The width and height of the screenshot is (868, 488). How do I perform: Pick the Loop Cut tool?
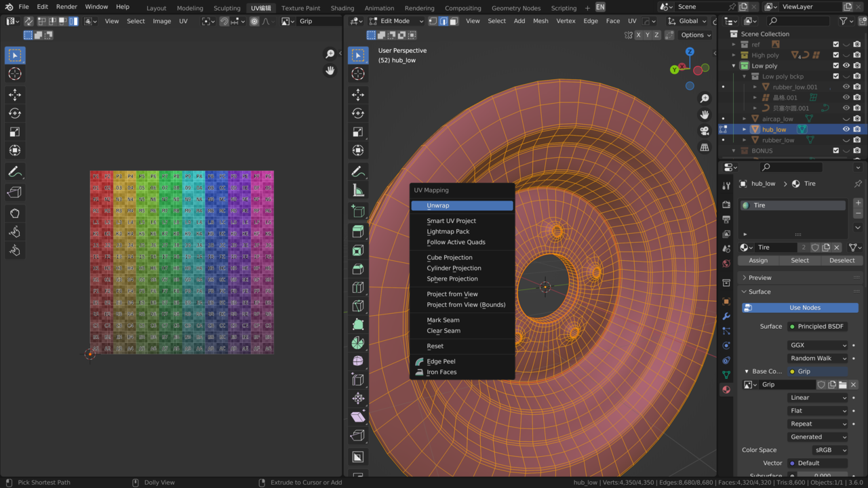coord(358,287)
